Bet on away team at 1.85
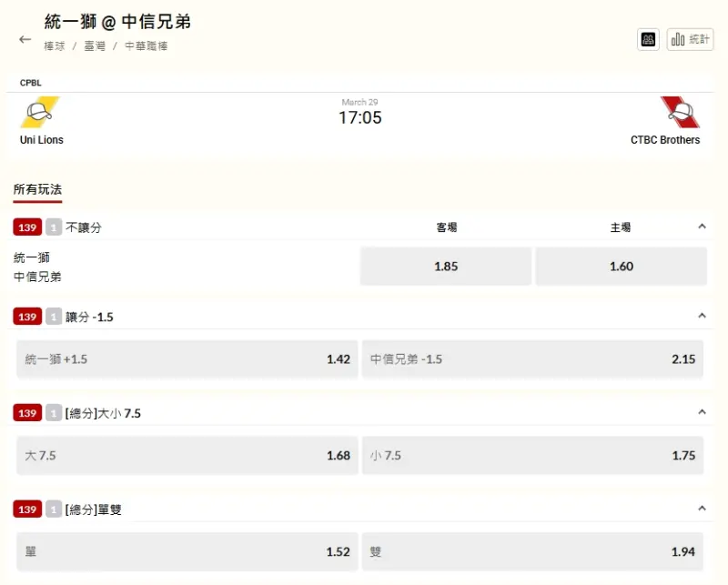This screenshot has width=728, height=585. 446,266
